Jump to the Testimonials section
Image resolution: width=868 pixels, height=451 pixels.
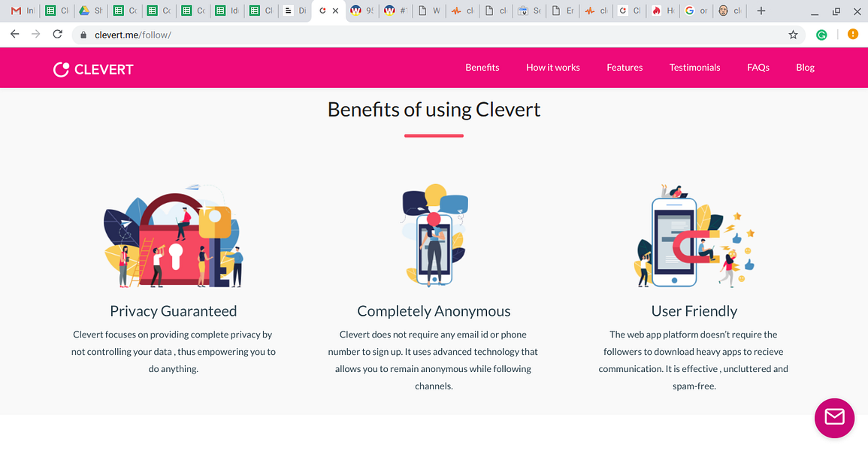[694, 68]
